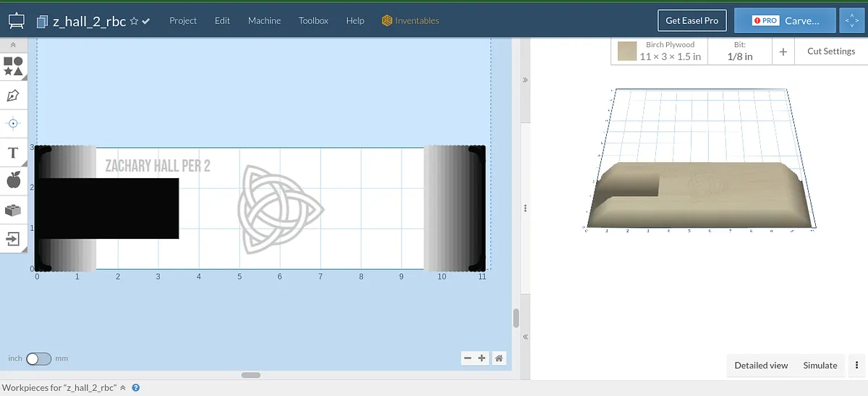Open the Shapes tool in sidebar
The width and height of the screenshot is (868, 396).
coord(13,67)
